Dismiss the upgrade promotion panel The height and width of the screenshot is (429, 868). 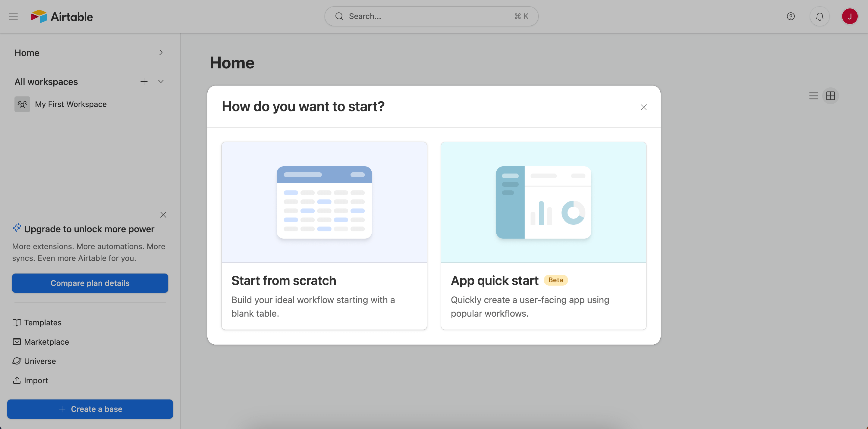tap(163, 215)
